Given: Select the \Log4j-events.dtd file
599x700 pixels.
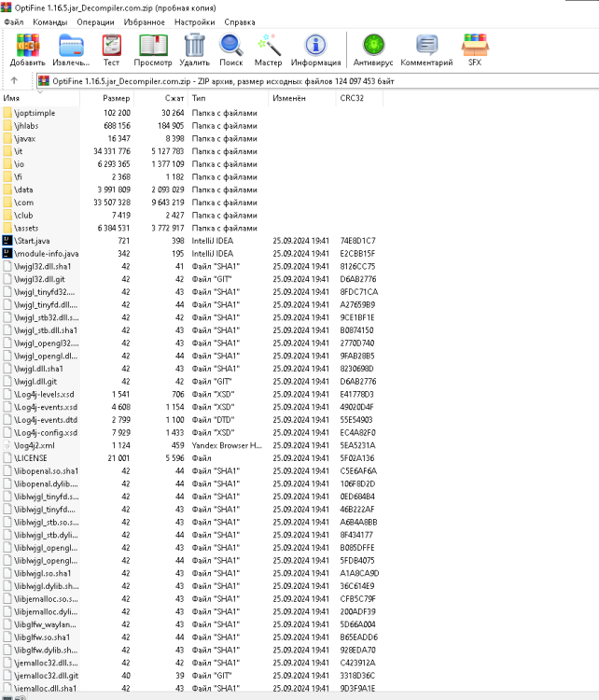Looking at the screenshot, I should [x=46, y=420].
